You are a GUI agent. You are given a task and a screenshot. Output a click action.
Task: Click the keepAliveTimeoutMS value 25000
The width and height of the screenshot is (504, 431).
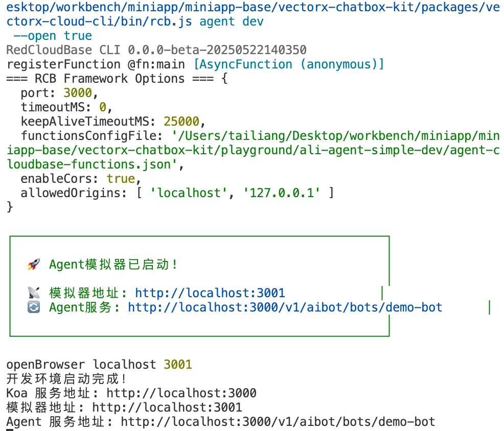(x=181, y=122)
